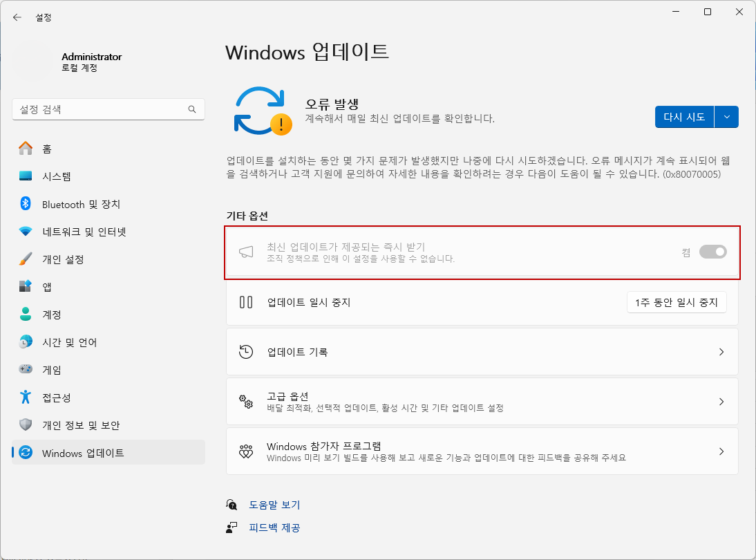Click 1주 동안 일시 중지 button

pyautogui.click(x=677, y=302)
